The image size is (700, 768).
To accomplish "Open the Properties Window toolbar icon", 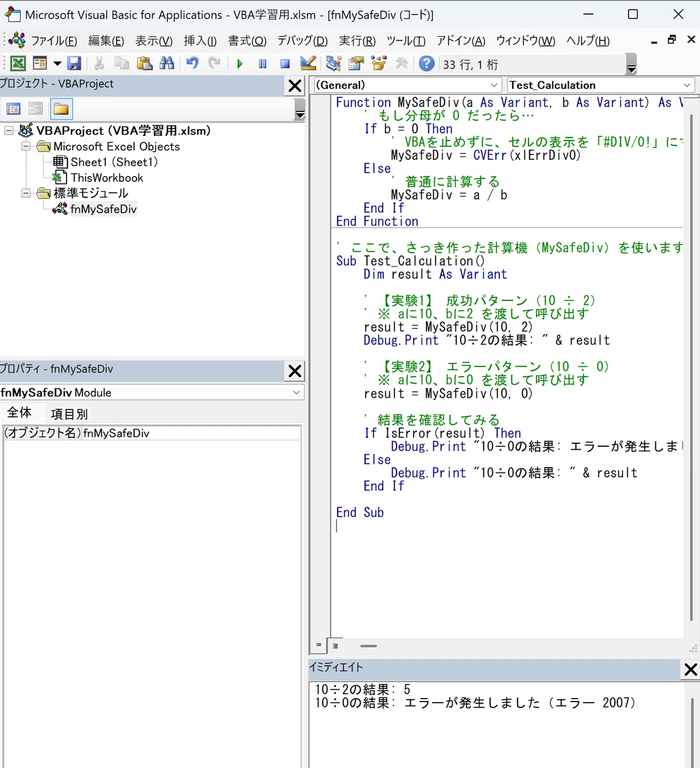I will point(356,64).
